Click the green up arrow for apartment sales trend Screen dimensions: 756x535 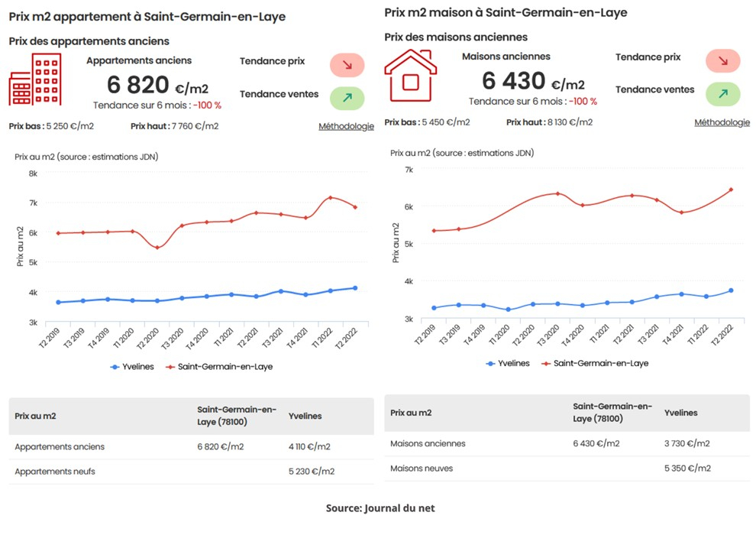click(347, 98)
